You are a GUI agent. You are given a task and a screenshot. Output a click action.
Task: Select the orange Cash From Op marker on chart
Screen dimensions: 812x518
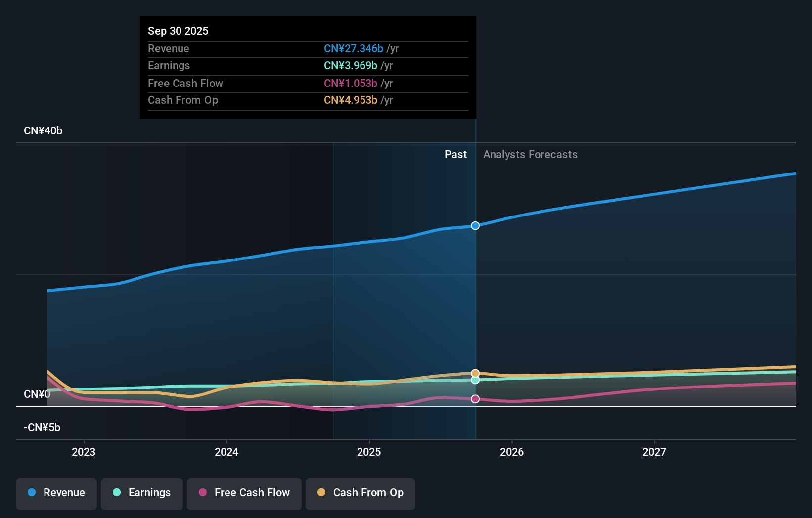[x=475, y=373]
